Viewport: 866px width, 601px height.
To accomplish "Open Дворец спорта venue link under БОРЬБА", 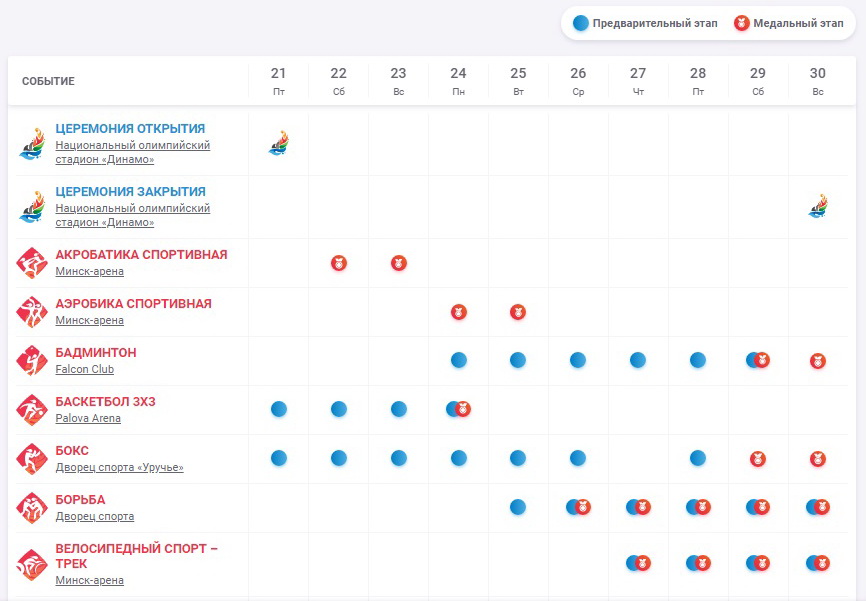I will coord(94,516).
